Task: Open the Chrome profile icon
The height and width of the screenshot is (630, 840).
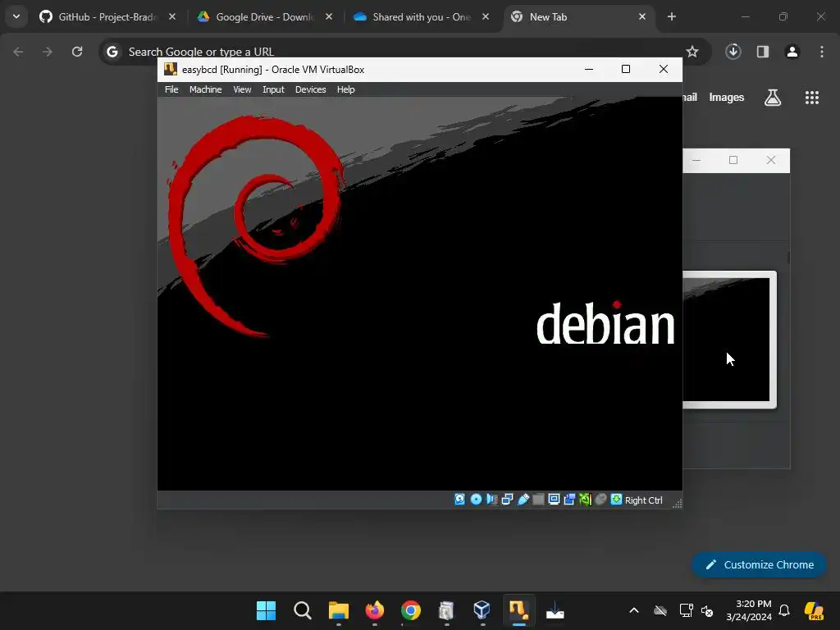Action: [792, 52]
